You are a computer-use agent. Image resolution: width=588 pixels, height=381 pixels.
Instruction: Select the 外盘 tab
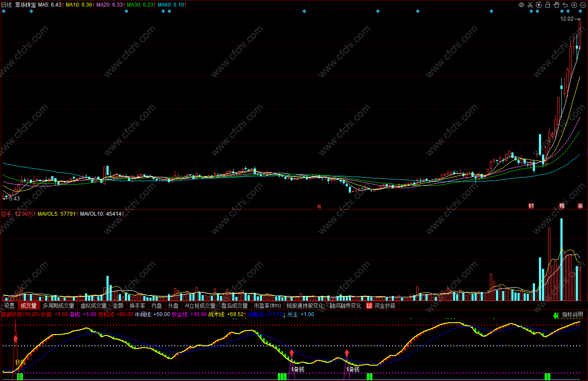point(173,306)
